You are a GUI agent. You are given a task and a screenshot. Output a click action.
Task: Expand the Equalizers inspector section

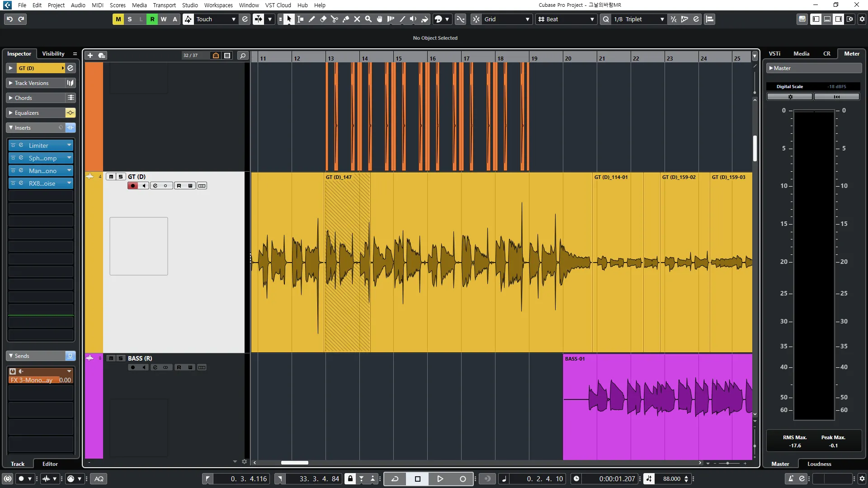36,113
